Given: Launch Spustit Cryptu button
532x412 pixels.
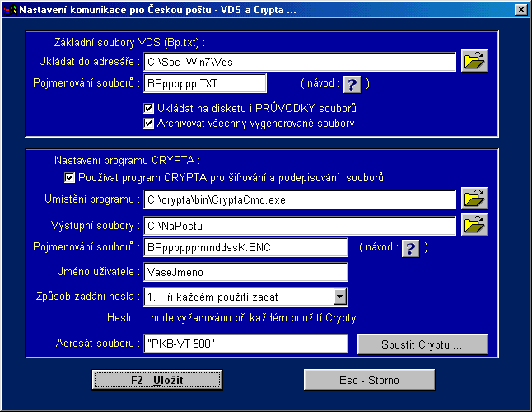Looking at the screenshot, I should tap(422, 344).
